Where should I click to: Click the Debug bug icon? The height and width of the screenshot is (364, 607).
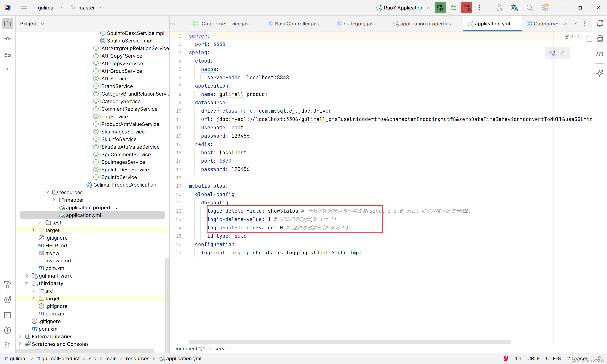tap(453, 8)
